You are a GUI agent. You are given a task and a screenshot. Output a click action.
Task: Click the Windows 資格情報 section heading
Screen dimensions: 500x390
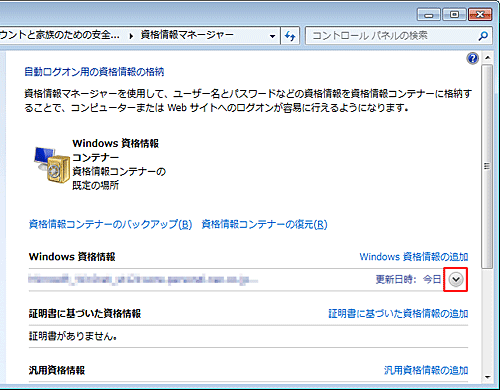[72, 257]
